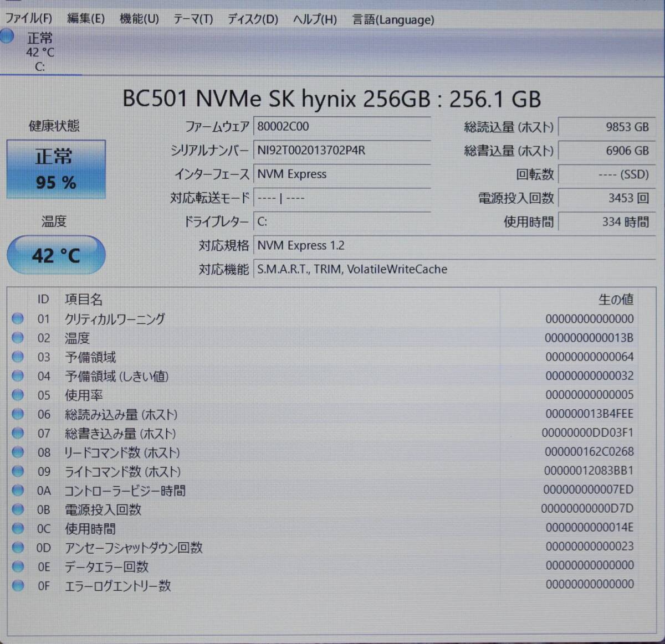
Task: Click the status orb for ID 08 リードコマンド数
Action: tap(18, 452)
